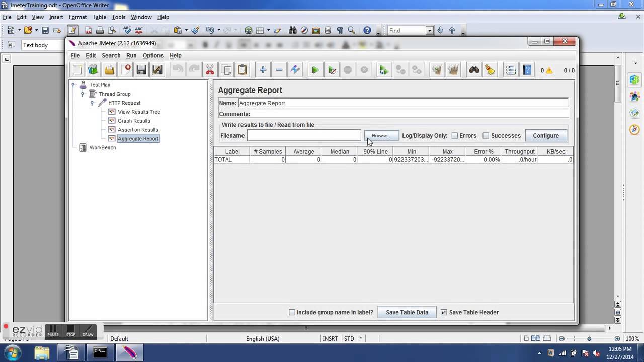Screen dimensions: 644x362
Task: Open the Run menu in JMeter
Action: pos(131,56)
